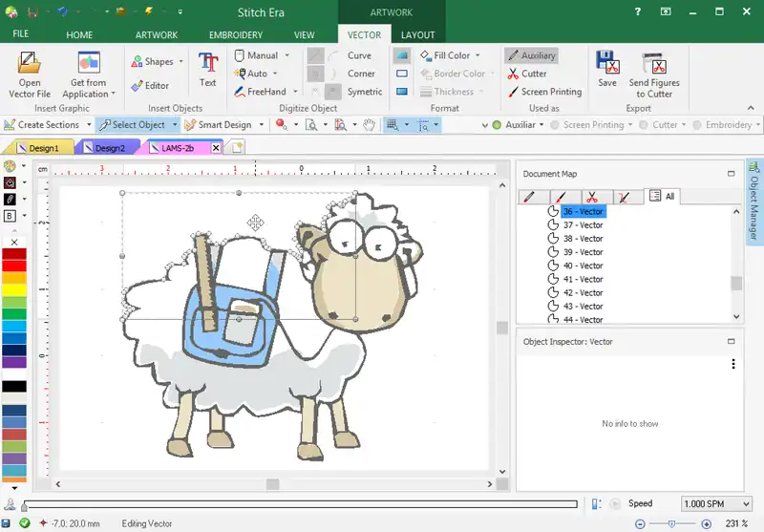Viewport: 764px width, 532px height.
Task: Switch to the EMBROIDERY ribbon tab
Action: 236,35
